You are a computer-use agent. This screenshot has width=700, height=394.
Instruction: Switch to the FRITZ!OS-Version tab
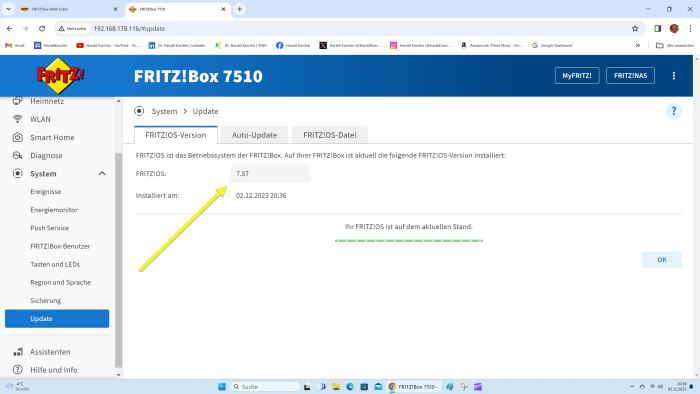tap(176, 135)
